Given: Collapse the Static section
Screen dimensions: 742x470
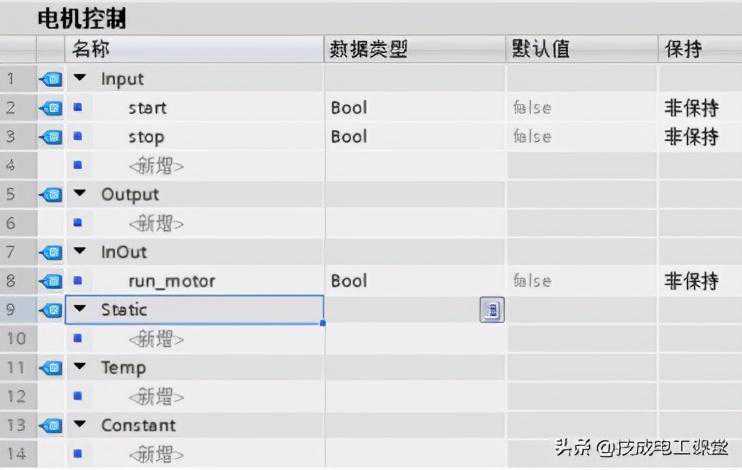Looking at the screenshot, I should 79,310.
